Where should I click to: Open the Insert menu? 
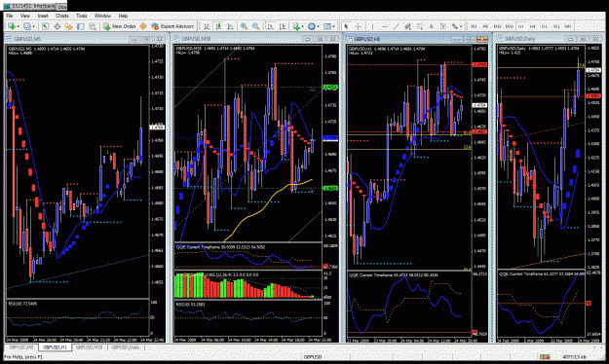point(43,16)
